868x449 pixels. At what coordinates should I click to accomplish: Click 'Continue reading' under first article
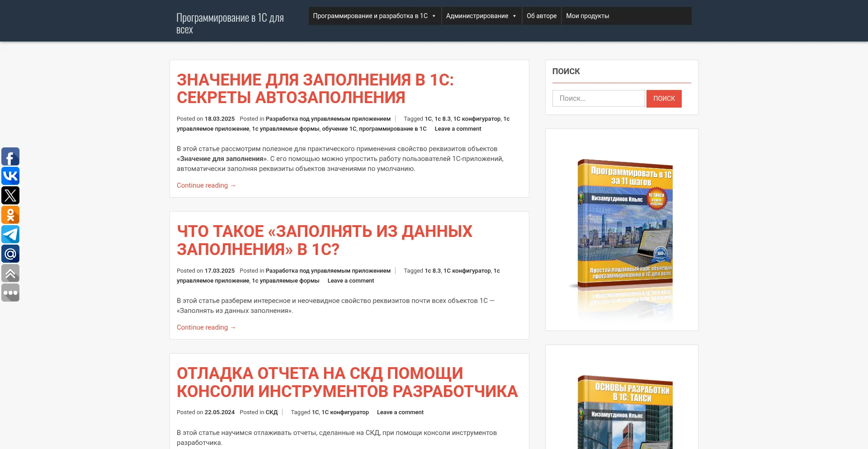point(206,185)
